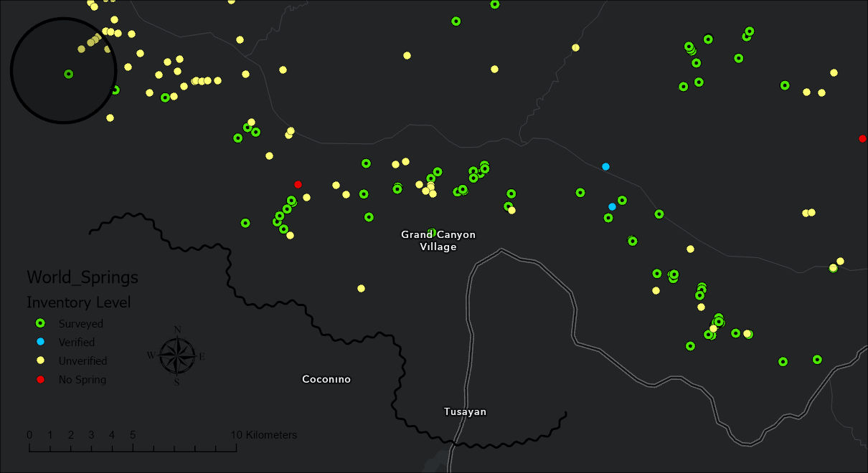Click the World_Springs legend title
The width and height of the screenshot is (868, 473).
pos(82,277)
